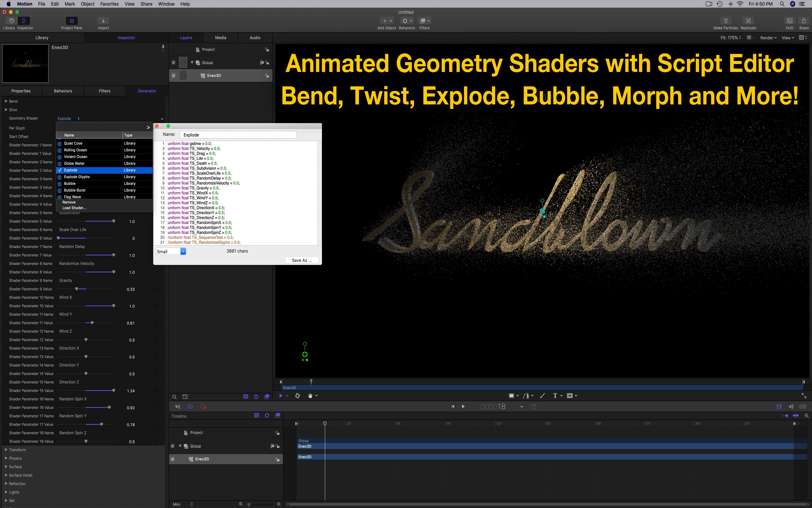Image resolution: width=812 pixels, height=508 pixels.
Task: Go to project start button
Action: (x=453, y=406)
